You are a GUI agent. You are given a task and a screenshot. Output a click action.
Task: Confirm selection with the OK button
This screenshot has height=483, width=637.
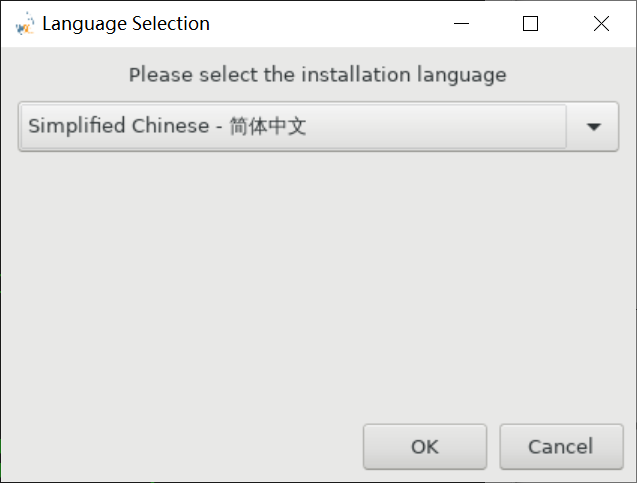[x=424, y=446]
